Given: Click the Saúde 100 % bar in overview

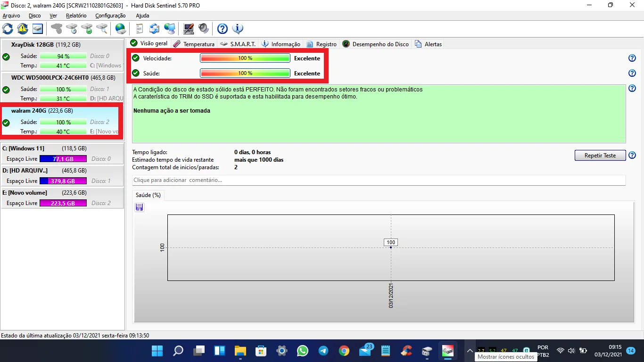Looking at the screenshot, I should click(245, 74).
